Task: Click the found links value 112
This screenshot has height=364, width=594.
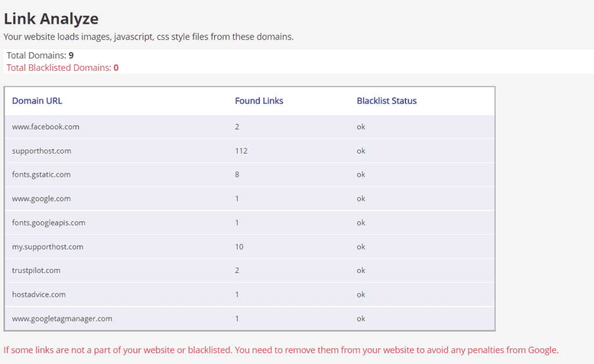Action: coord(241,151)
